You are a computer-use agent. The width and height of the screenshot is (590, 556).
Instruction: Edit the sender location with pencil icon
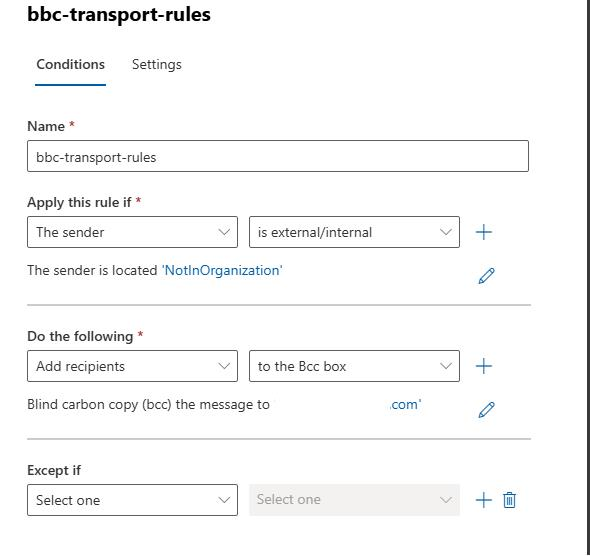tap(486, 276)
